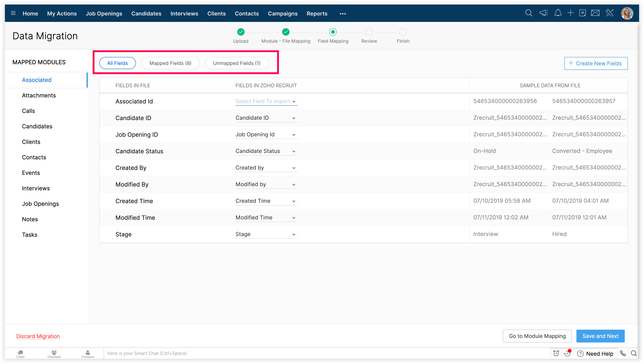
Task: Open the mail envelope icon
Action: click(x=595, y=13)
